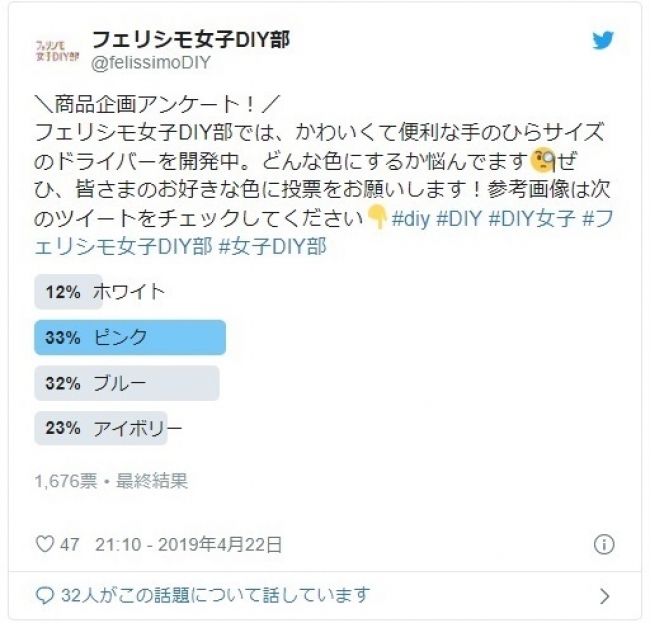Open the tweet info circle icon
This screenshot has height=623, width=650.
point(604,544)
